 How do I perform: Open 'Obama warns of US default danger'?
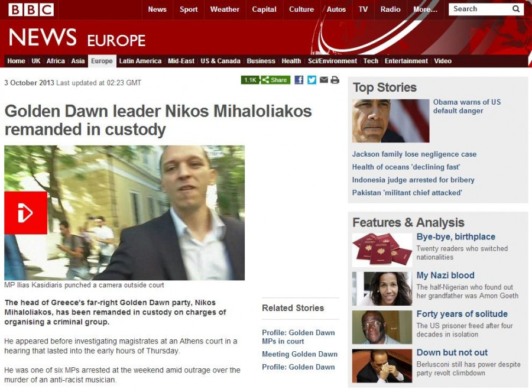pyautogui.click(x=466, y=106)
